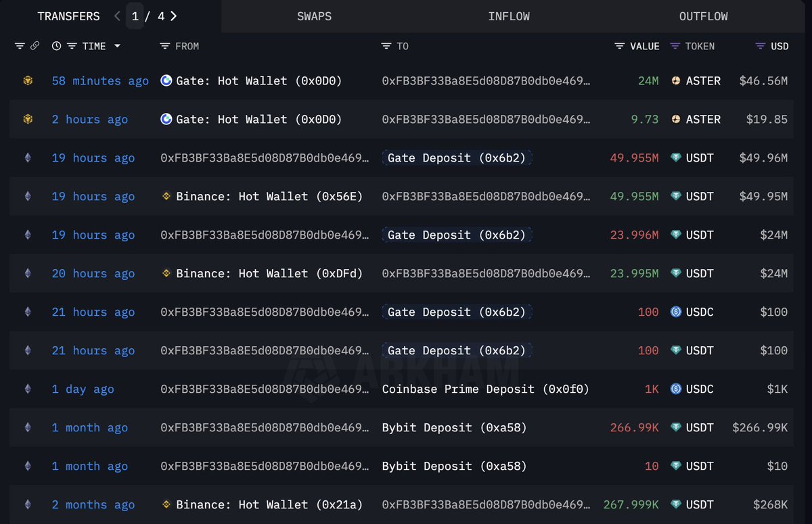Open recipient address on 24M ASTER row
The image size is (812, 524).
tap(486, 80)
